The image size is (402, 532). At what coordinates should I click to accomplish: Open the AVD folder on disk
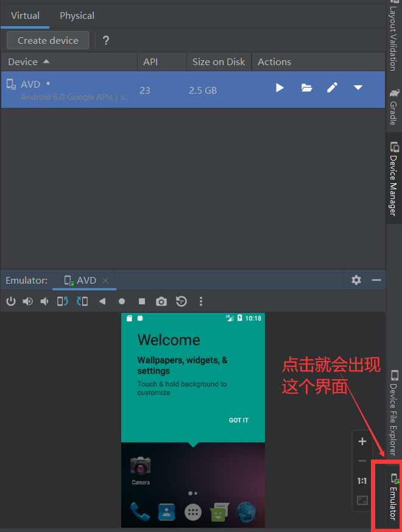(306, 88)
